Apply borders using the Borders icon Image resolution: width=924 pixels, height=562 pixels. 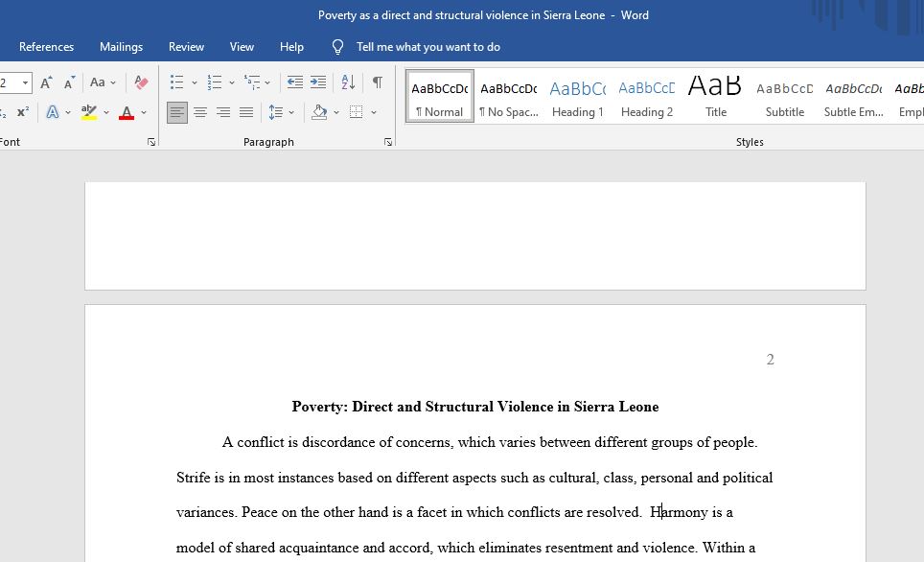356,112
